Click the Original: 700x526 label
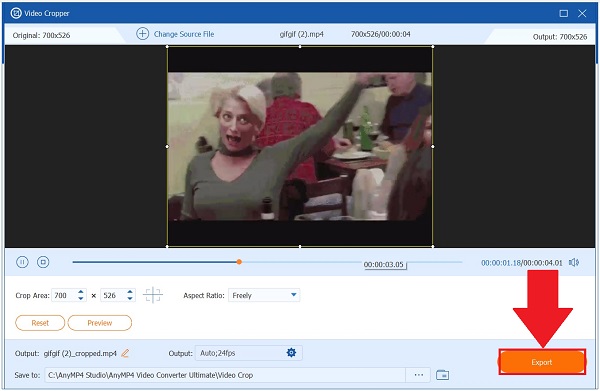Screen dimensions: 600x391 (41, 35)
